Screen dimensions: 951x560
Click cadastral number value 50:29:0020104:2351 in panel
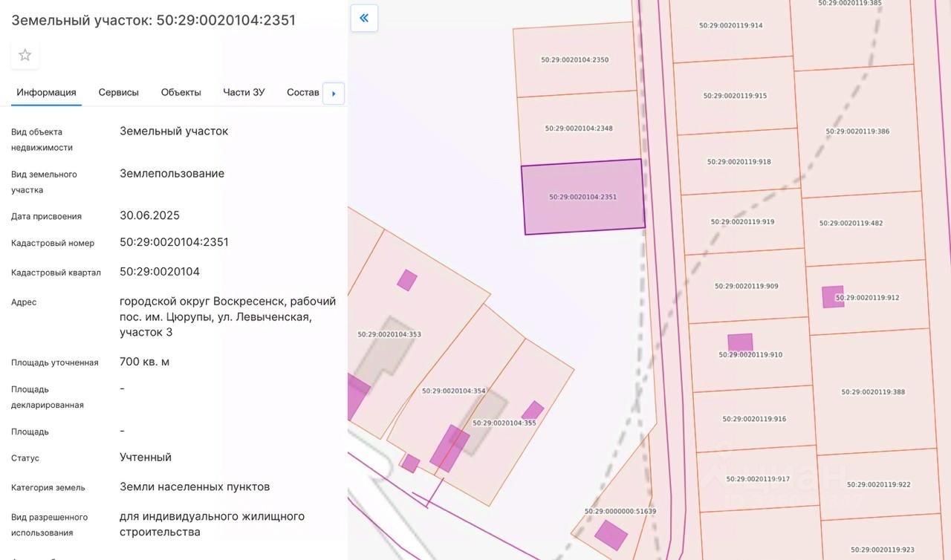(174, 242)
